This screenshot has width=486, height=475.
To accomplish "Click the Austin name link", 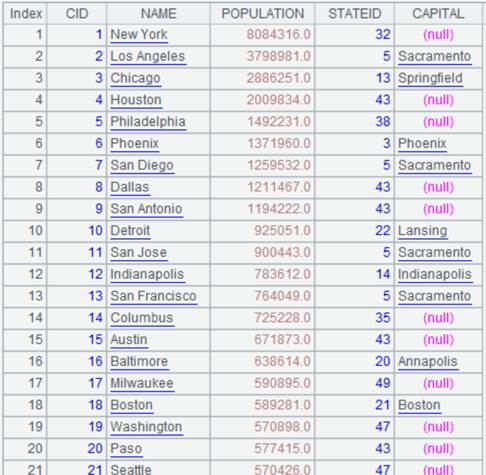I will pos(129,340).
